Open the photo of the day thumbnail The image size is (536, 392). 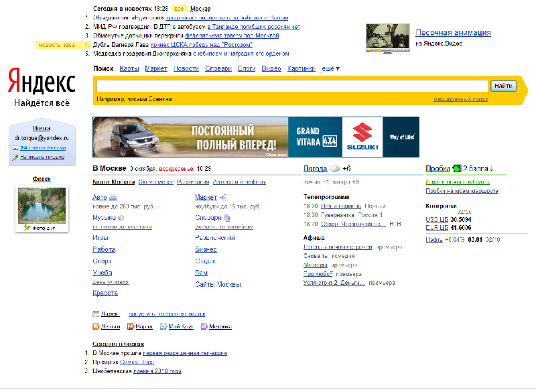pos(42,206)
